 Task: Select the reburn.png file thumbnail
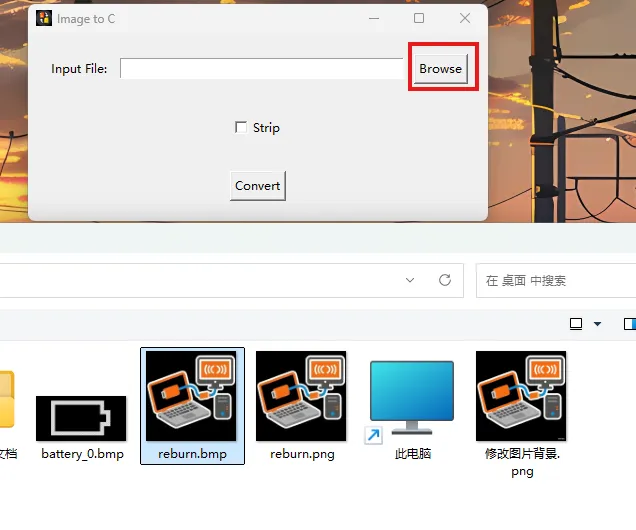[x=301, y=396]
